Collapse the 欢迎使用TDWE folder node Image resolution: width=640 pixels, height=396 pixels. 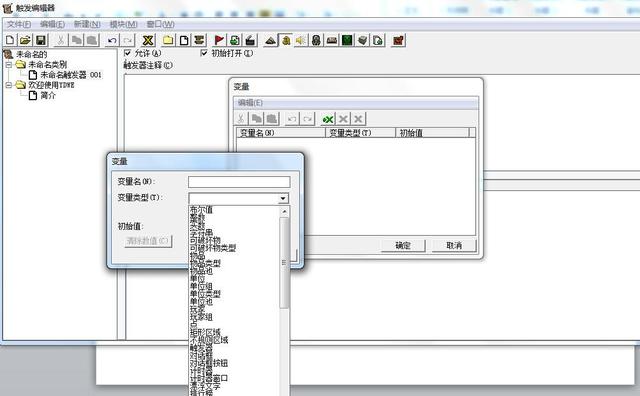(x=9, y=85)
